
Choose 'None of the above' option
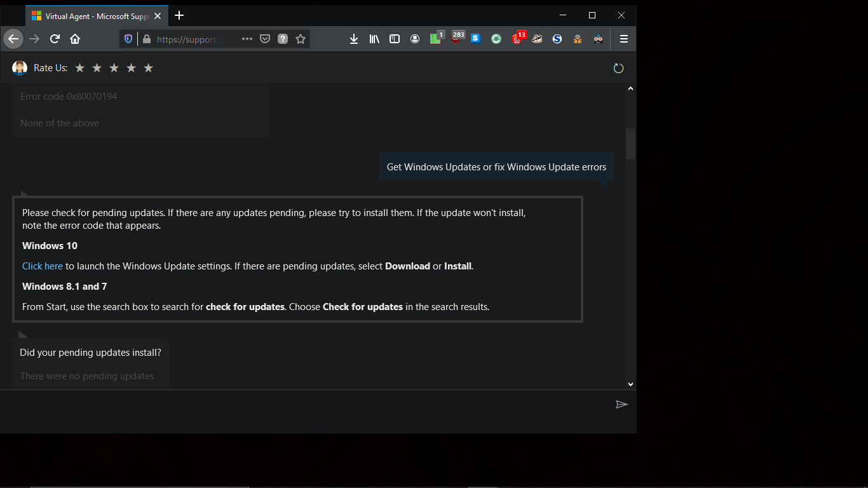pos(60,123)
